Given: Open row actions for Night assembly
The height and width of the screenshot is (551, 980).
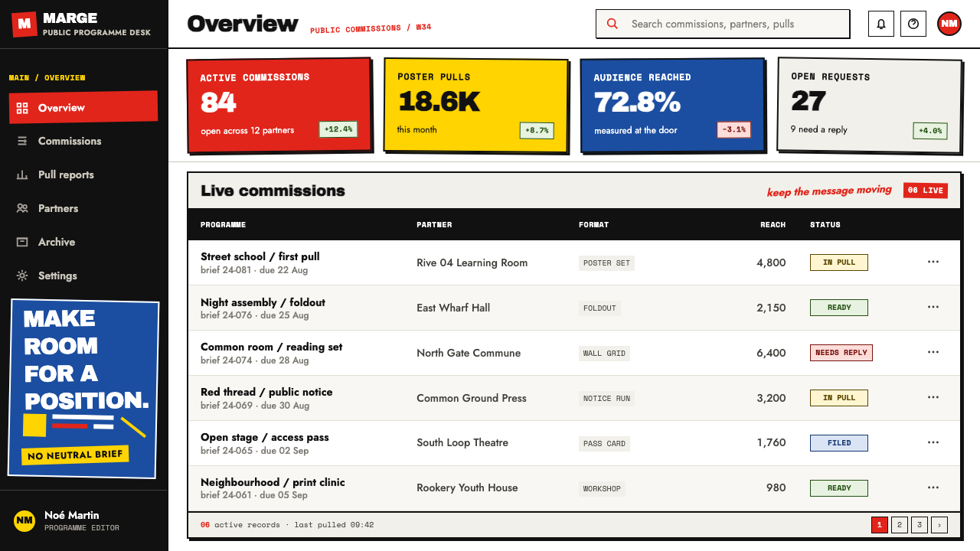Looking at the screenshot, I should tap(933, 307).
